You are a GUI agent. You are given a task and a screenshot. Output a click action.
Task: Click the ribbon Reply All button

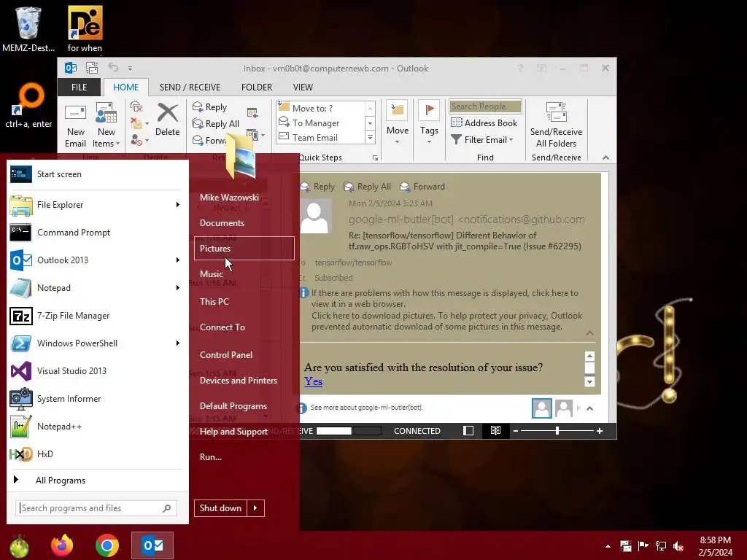[x=215, y=124]
